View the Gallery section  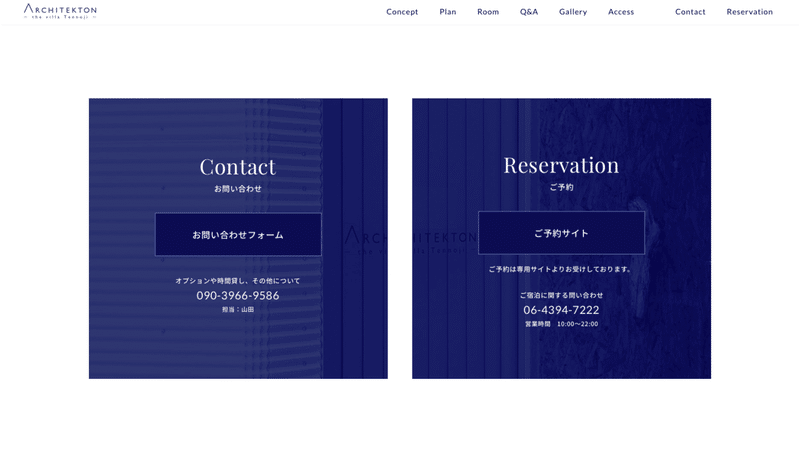[x=572, y=12]
